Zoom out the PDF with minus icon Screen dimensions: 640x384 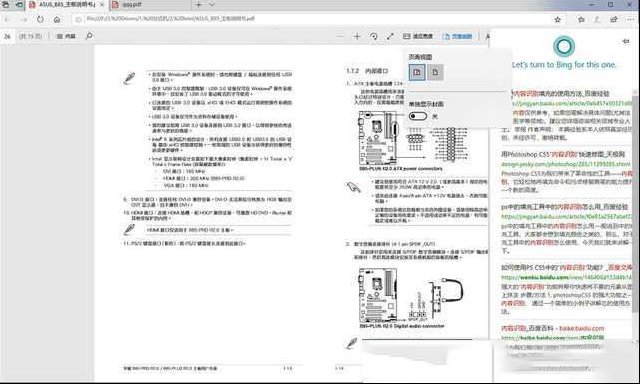pos(340,36)
